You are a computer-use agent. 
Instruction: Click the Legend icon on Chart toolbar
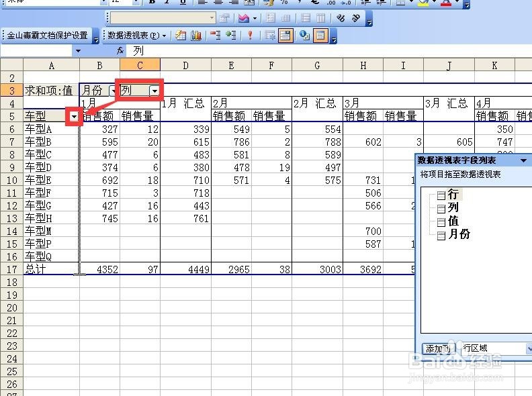pos(271,18)
